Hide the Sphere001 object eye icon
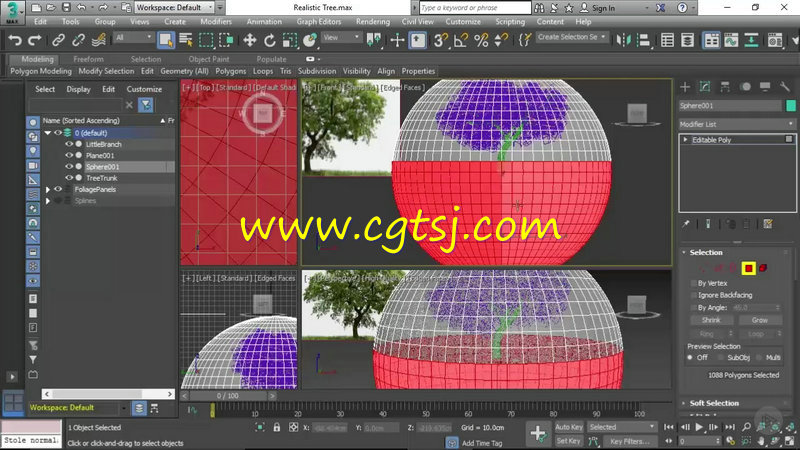 click(x=69, y=166)
